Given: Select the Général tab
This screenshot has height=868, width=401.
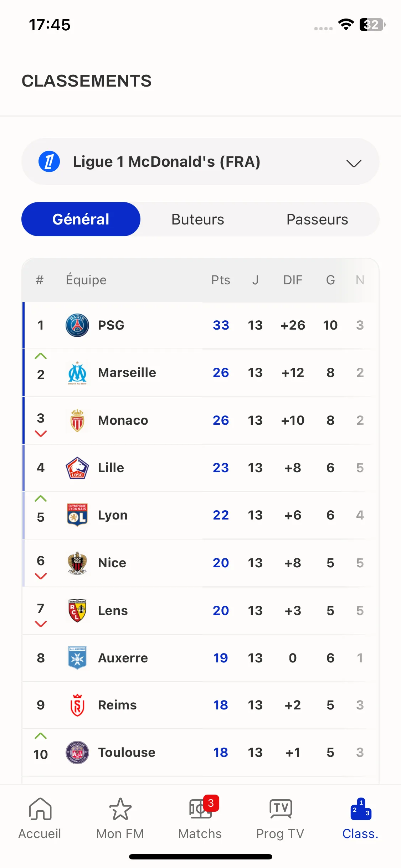Looking at the screenshot, I should point(81,219).
